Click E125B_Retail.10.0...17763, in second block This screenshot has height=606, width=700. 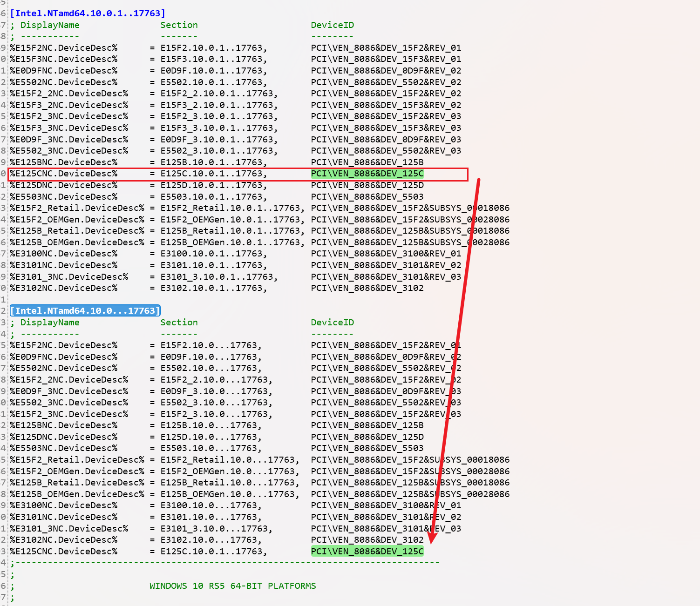(231, 483)
